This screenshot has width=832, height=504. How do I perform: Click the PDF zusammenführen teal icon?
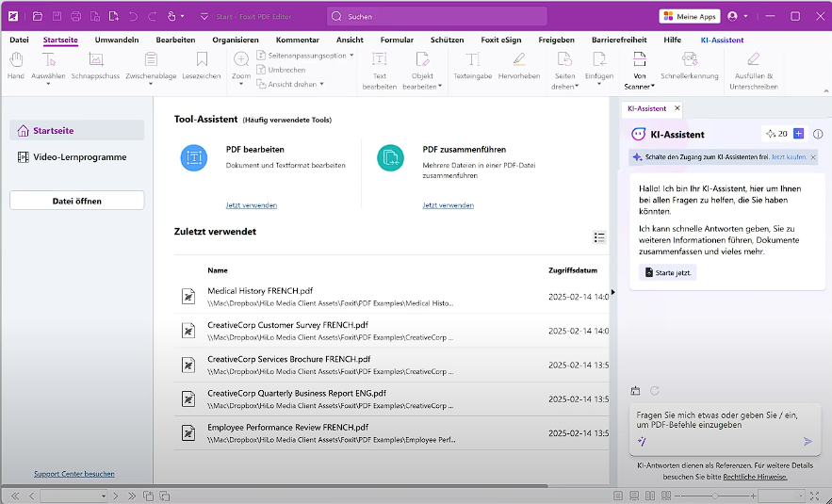click(390, 158)
